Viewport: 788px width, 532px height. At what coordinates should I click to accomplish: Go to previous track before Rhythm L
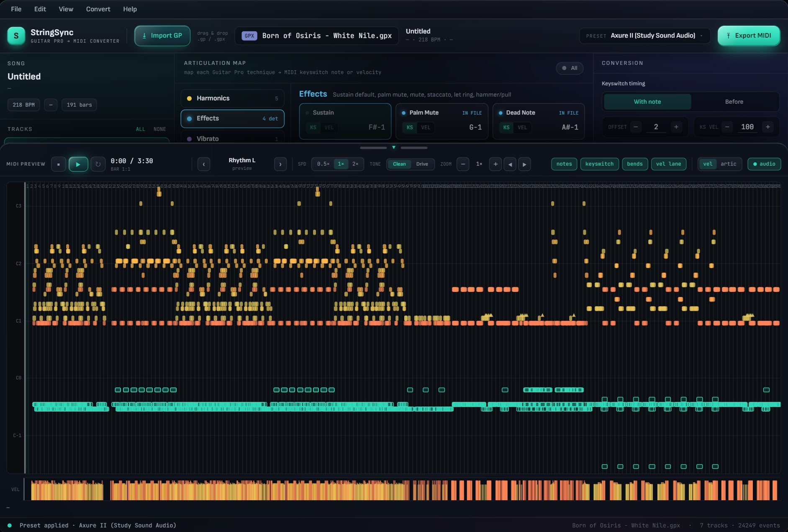pos(204,164)
